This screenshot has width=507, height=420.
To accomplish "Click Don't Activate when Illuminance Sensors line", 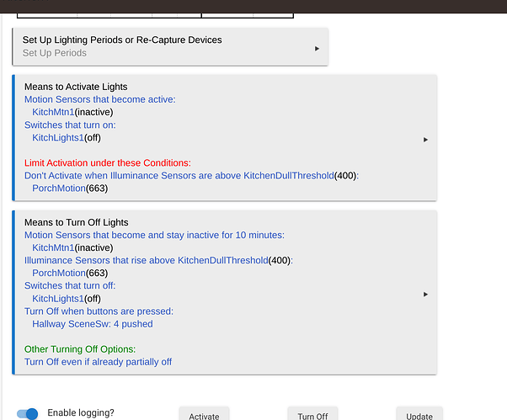I will pyautogui.click(x=191, y=175).
